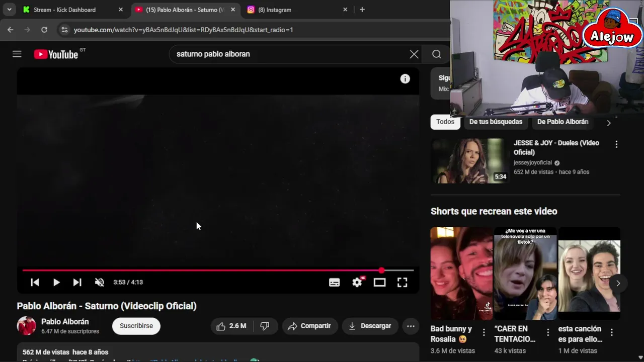Resume playback with the play button
This screenshot has width=644, height=362.
pos(56,283)
